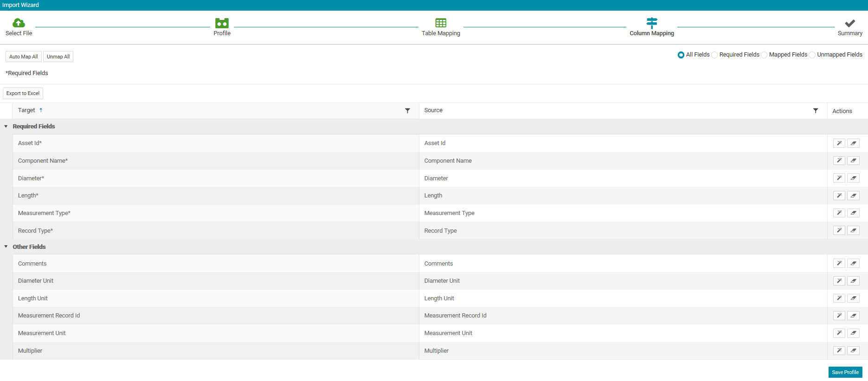Erase the mapping for Diameter row

click(x=853, y=178)
